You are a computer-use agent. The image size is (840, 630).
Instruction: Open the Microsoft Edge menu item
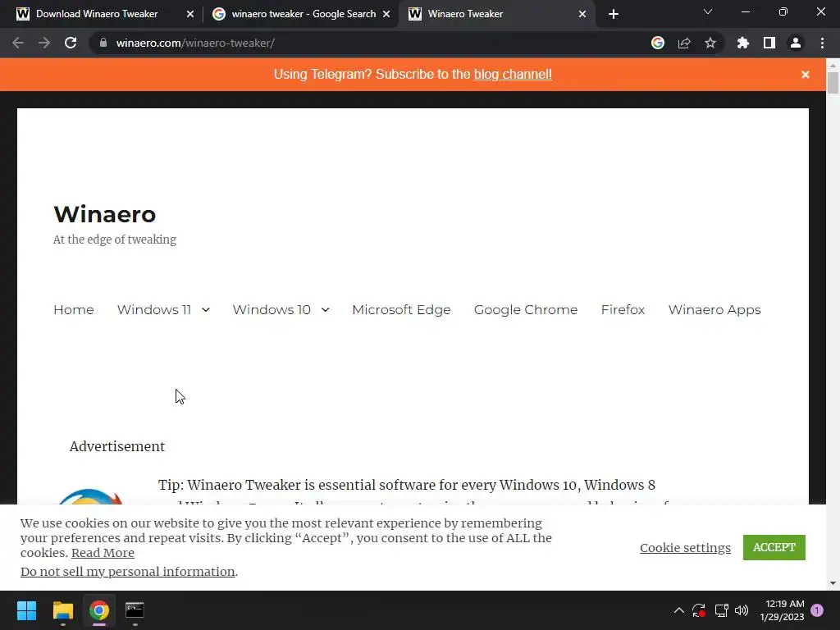point(401,309)
